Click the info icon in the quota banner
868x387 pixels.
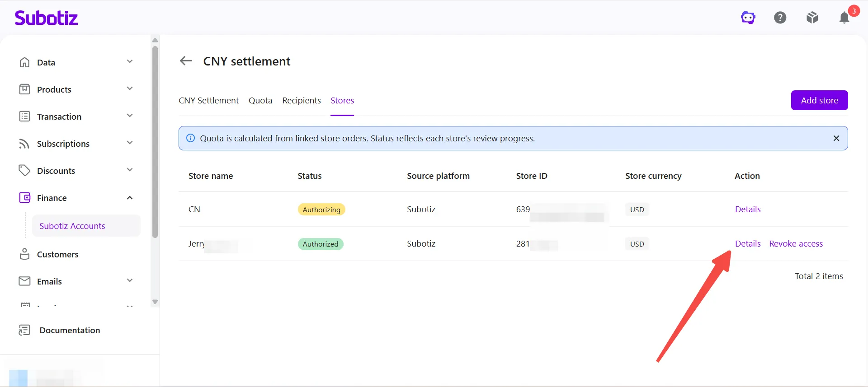pyautogui.click(x=191, y=138)
